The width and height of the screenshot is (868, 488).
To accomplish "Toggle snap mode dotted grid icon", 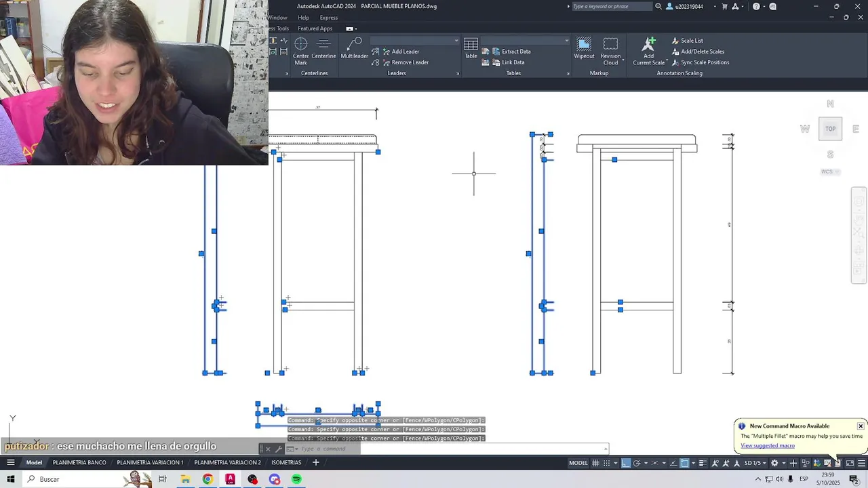I will 607,463.
